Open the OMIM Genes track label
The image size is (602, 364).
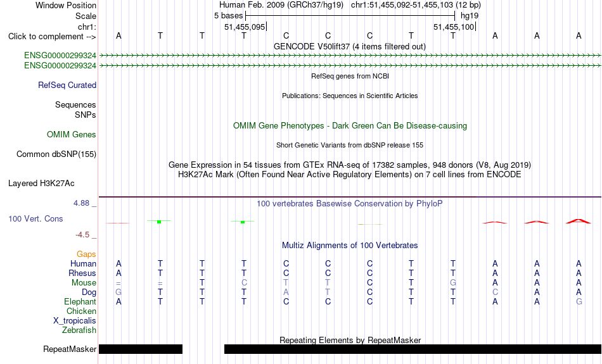pyautogui.click(x=72, y=135)
